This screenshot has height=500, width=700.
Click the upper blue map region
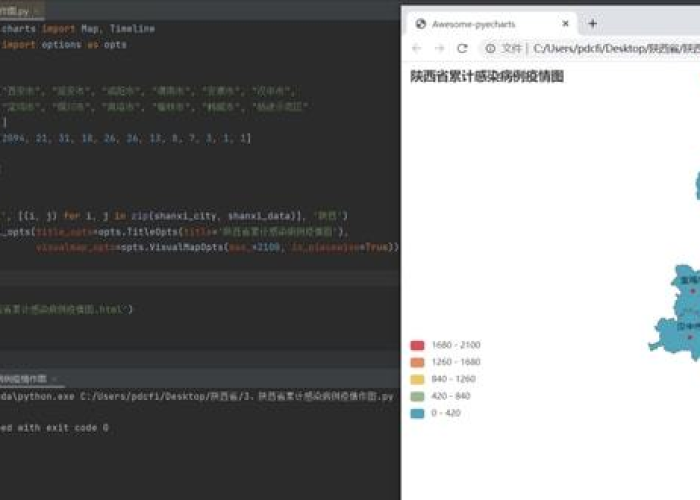pos(698,186)
